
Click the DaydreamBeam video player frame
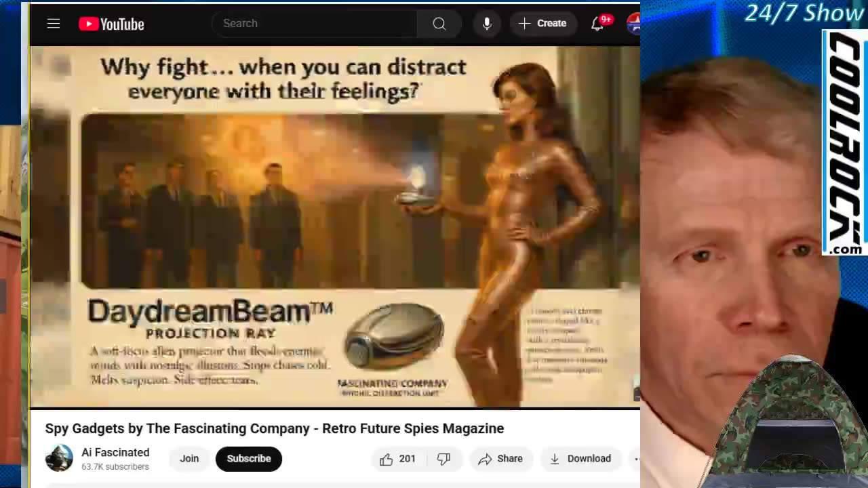(x=335, y=227)
